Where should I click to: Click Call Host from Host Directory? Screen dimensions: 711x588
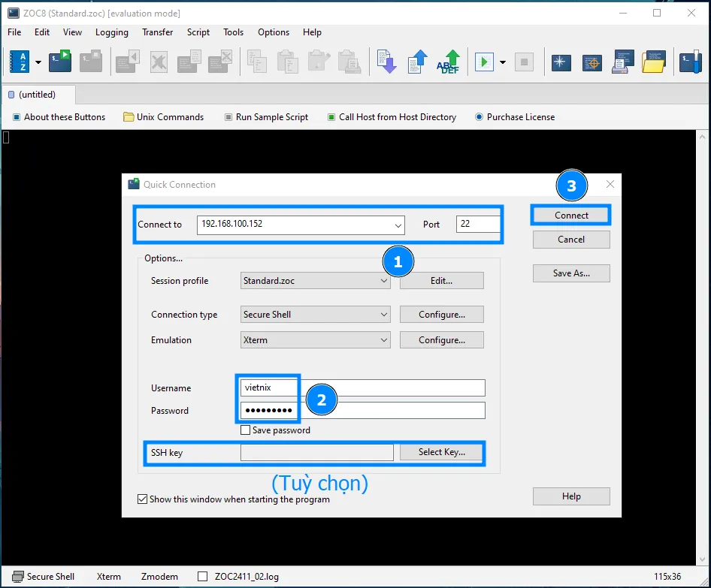pos(392,117)
